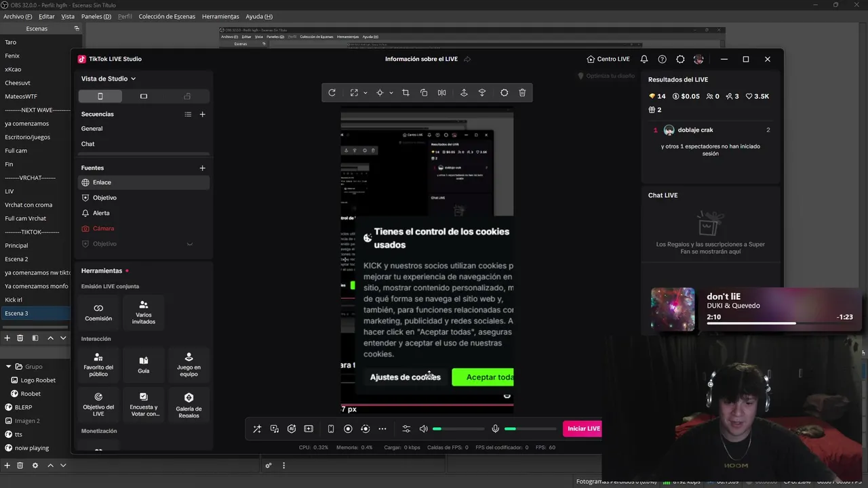The height and width of the screenshot is (488, 868).
Task: Adjust the microphone volume slider
Action: [x=530, y=428]
